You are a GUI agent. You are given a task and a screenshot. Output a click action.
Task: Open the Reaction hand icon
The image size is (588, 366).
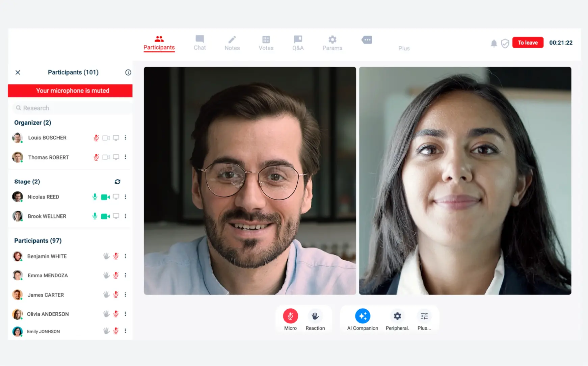(x=315, y=316)
